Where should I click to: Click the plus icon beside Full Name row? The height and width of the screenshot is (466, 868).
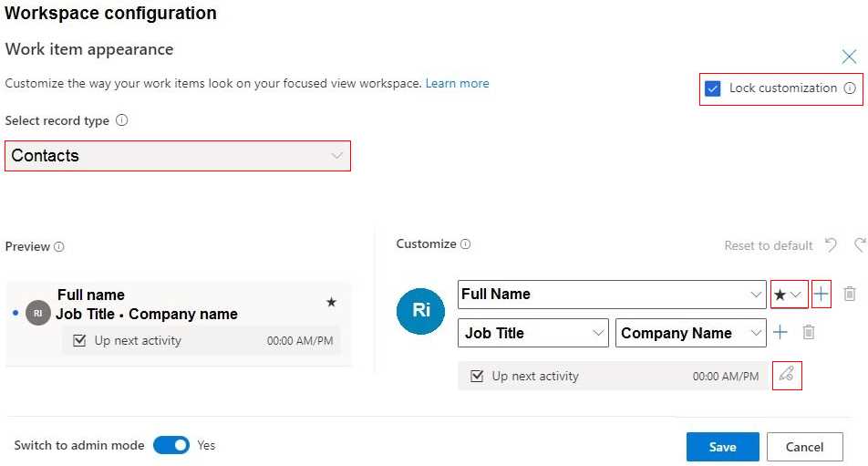coord(821,294)
